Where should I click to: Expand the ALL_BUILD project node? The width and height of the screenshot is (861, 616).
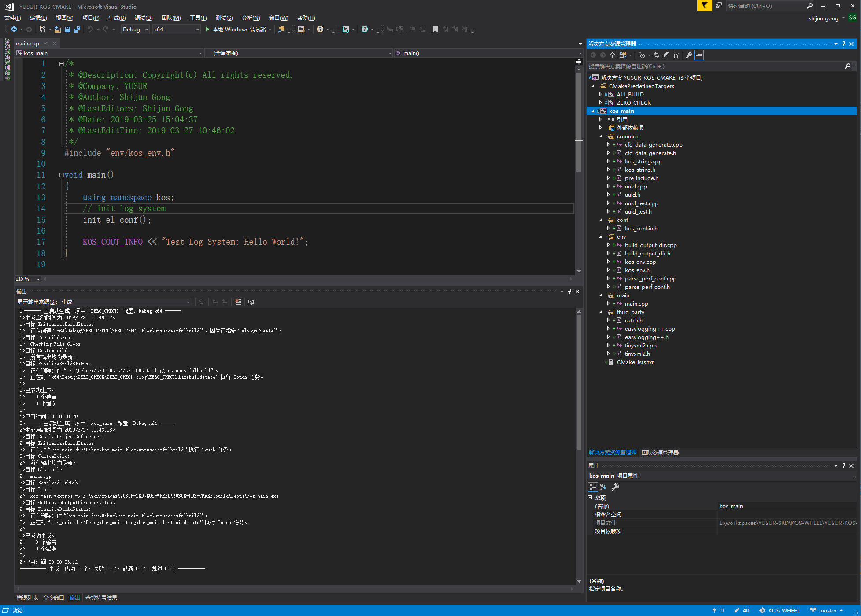(x=600, y=94)
